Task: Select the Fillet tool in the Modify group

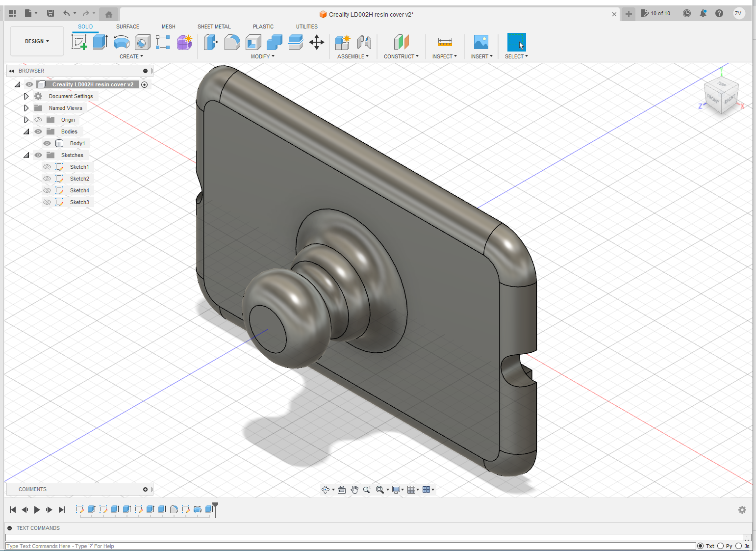Action: tap(232, 42)
